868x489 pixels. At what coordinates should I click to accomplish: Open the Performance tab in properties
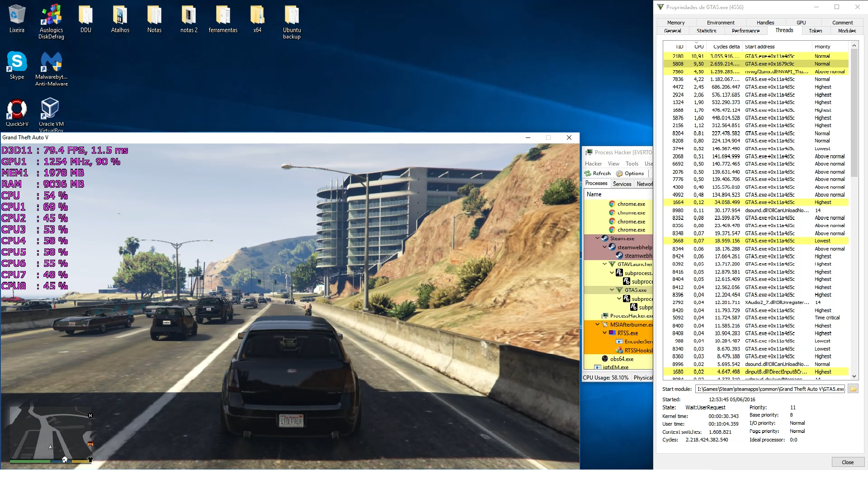[x=745, y=31]
